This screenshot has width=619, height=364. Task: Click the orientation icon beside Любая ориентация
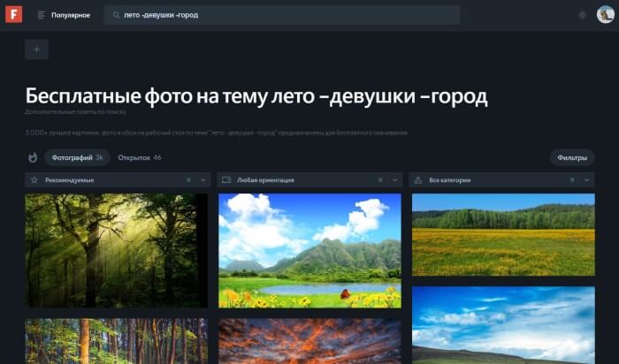(x=226, y=180)
